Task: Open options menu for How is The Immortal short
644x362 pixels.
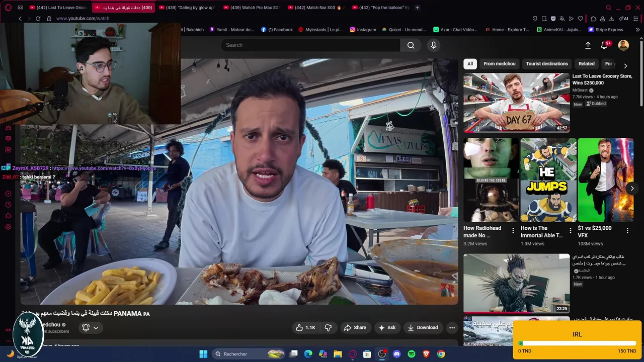Action: tap(570, 231)
